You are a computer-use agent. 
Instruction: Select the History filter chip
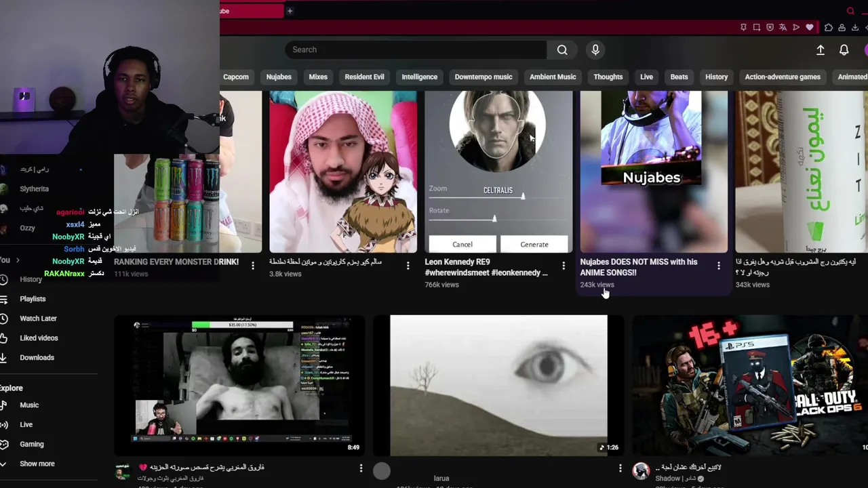[x=716, y=77]
